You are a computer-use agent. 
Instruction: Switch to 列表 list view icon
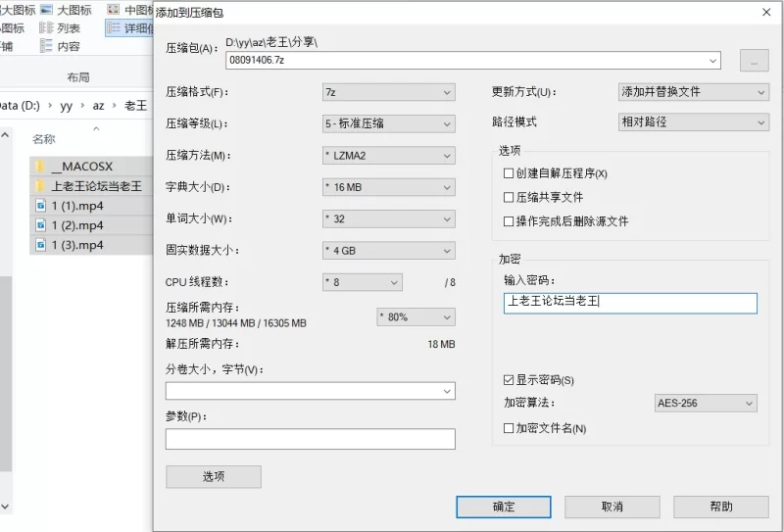pyautogui.click(x=47, y=28)
